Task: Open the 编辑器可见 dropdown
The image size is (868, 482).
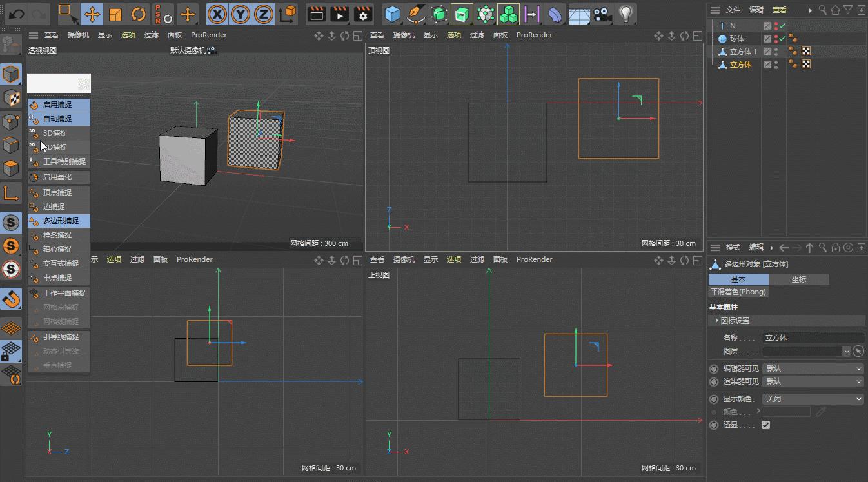Action: pyautogui.click(x=813, y=368)
